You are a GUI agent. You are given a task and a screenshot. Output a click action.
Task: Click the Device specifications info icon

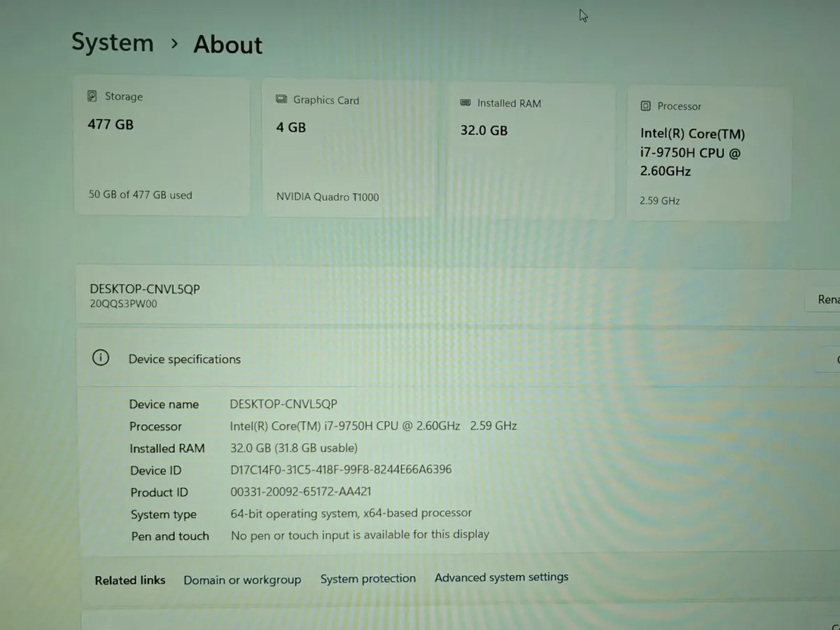coord(101,358)
